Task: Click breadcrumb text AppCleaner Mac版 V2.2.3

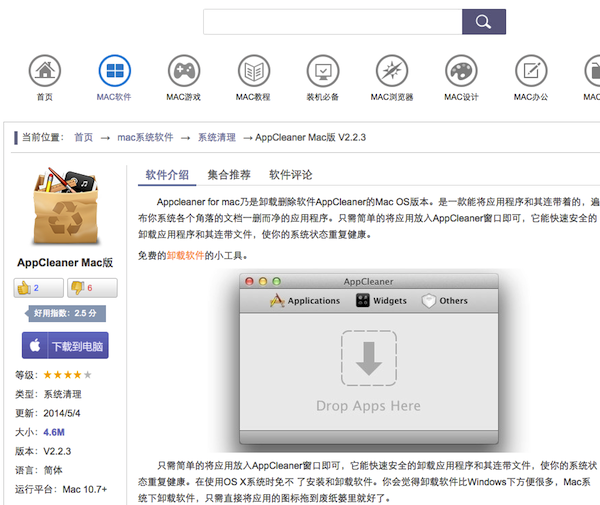Action: 310,137
